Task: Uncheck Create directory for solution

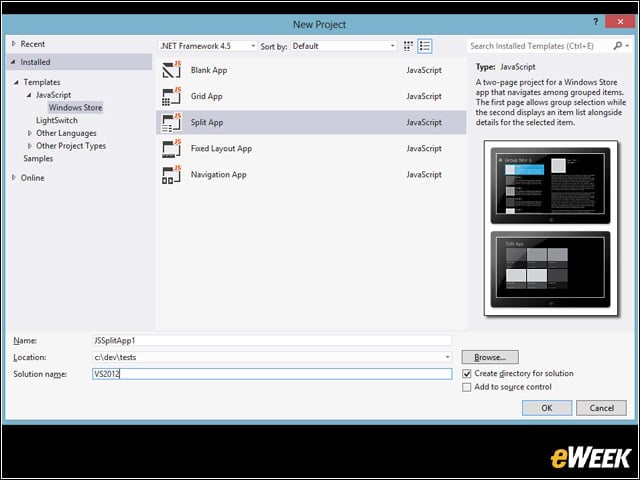Action: coord(467,373)
